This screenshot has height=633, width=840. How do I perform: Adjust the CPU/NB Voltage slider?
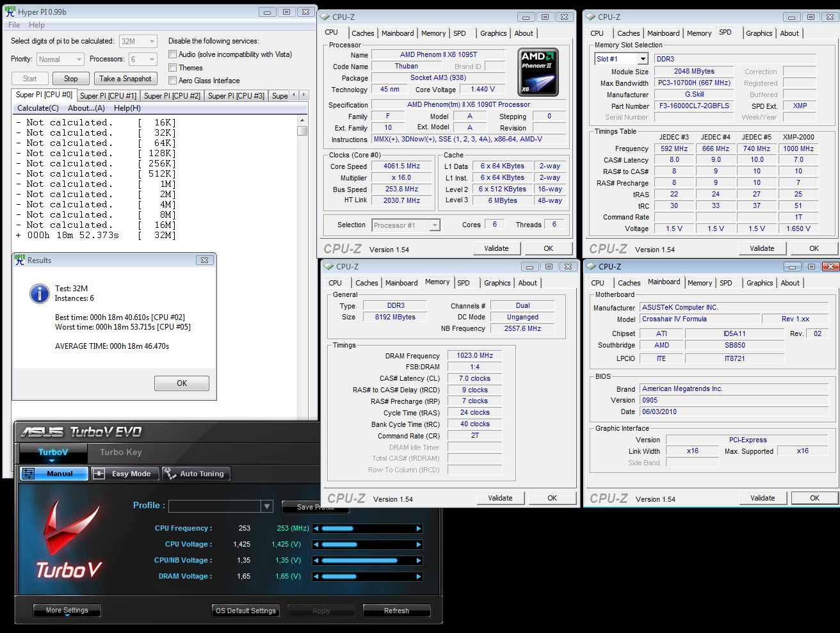(367, 561)
